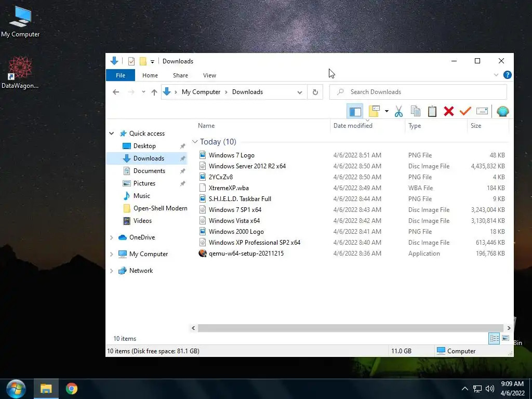Select Videos in navigation pane
The image size is (532, 399).
coord(142,221)
